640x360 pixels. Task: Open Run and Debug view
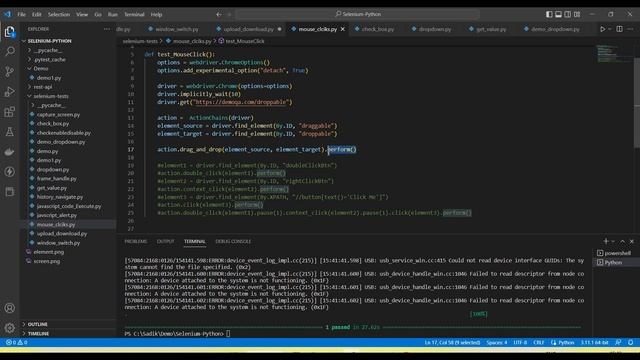(x=9, y=91)
